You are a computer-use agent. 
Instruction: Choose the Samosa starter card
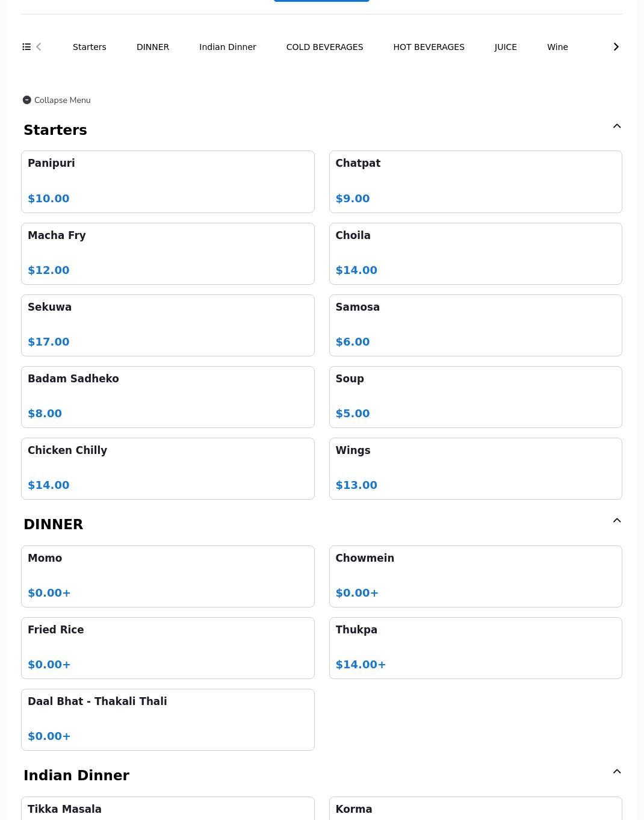click(475, 325)
